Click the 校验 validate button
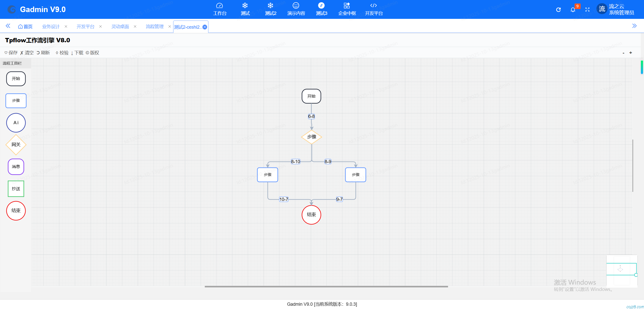Screen dimensions: 644x309 pos(62,53)
